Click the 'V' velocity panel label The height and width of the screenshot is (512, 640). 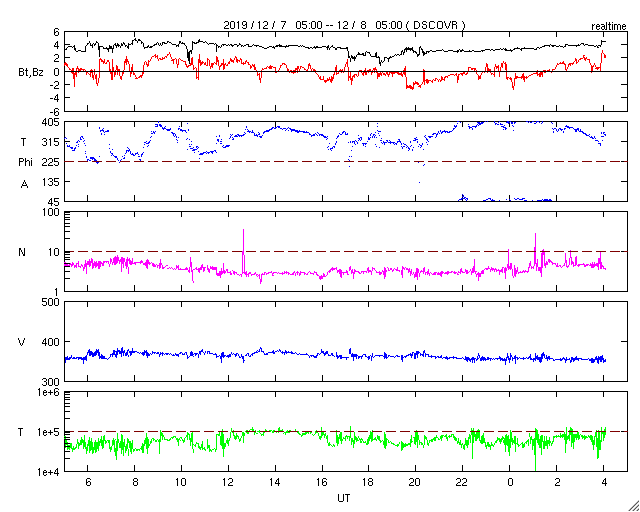coord(22,342)
